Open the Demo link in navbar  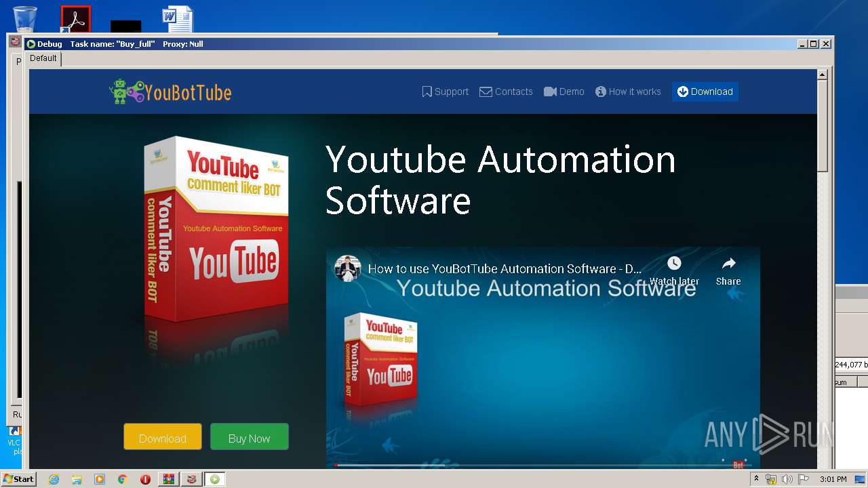(564, 91)
